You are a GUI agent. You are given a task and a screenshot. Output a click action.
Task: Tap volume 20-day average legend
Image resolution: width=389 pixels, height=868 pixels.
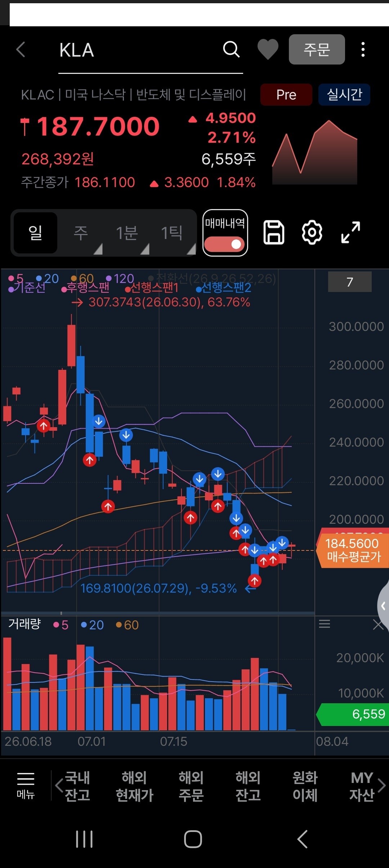click(x=92, y=625)
